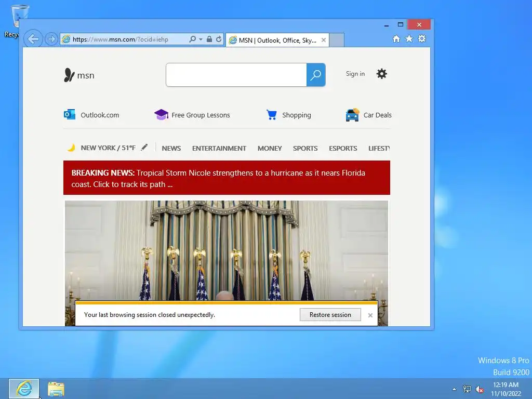The width and height of the screenshot is (532, 399).
Task: Click the Internet Explorer taskbar icon
Action: (x=24, y=389)
